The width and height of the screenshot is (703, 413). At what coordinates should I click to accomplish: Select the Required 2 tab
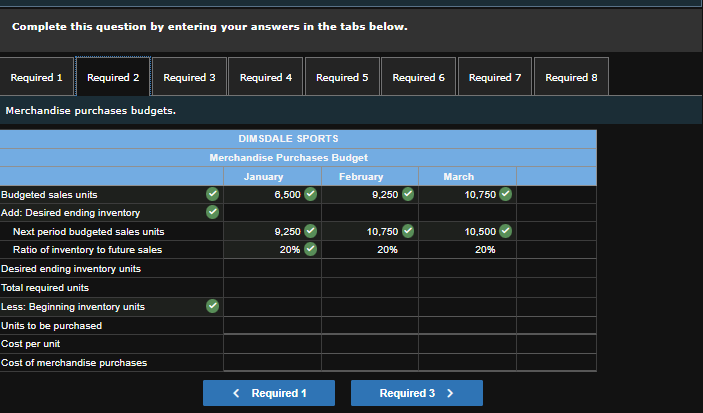click(113, 77)
